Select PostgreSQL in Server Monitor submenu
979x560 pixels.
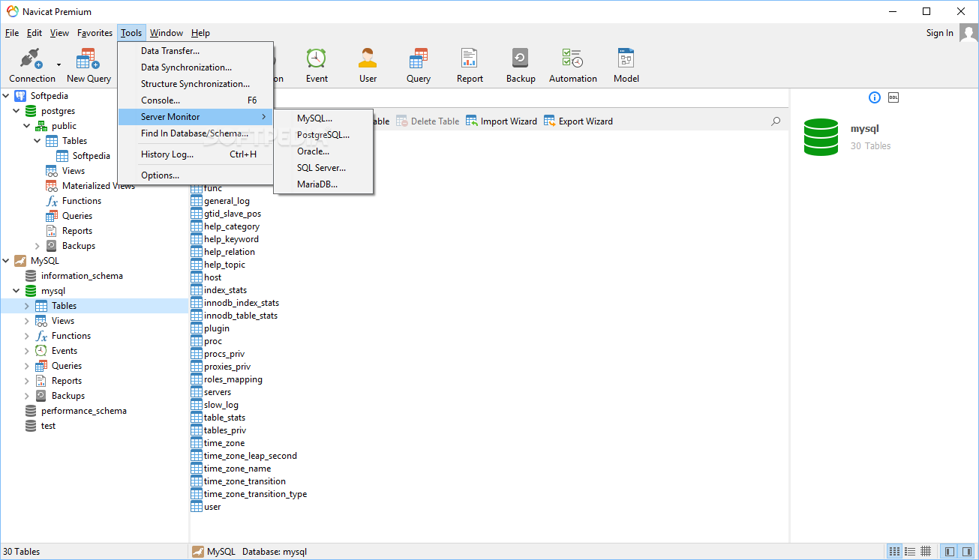pyautogui.click(x=323, y=135)
